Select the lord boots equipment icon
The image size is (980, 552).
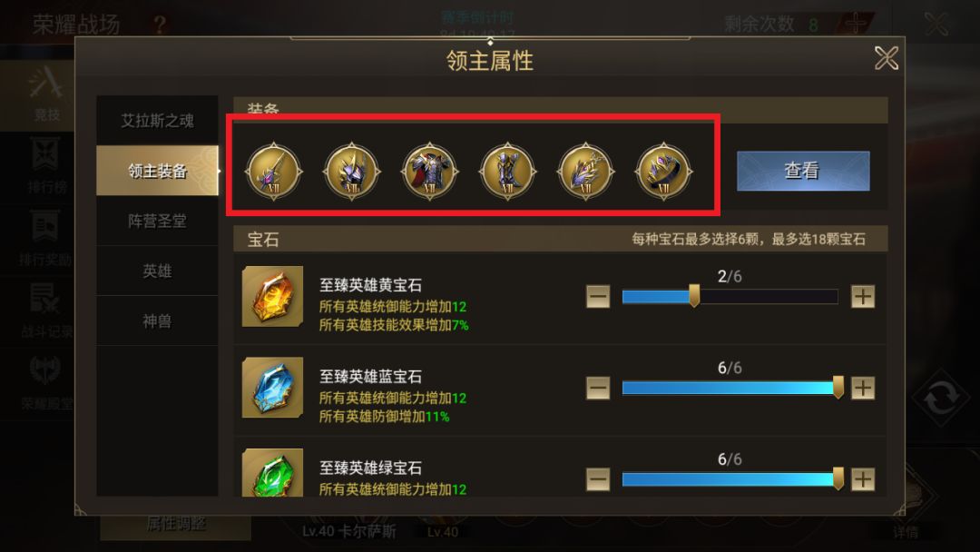point(507,171)
